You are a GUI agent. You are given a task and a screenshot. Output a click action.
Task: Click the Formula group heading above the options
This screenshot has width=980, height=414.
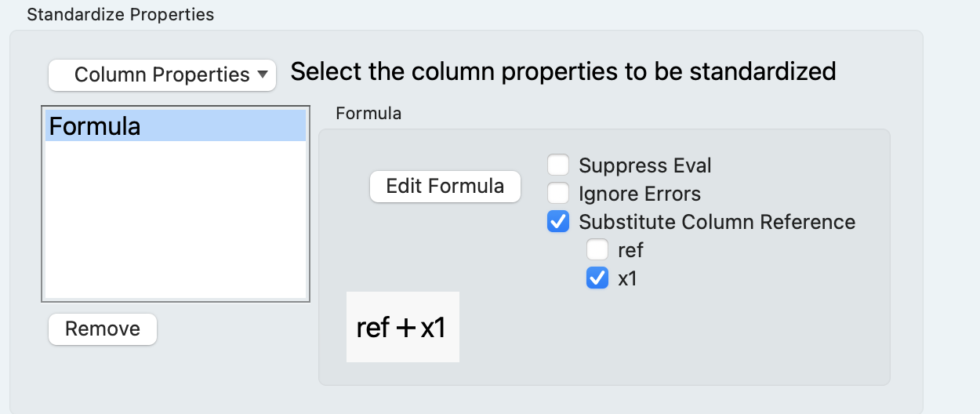[368, 114]
